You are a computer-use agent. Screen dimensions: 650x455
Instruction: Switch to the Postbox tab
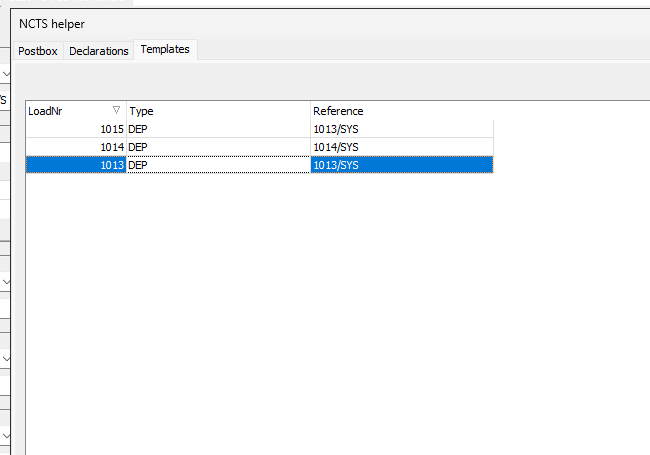tap(39, 51)
